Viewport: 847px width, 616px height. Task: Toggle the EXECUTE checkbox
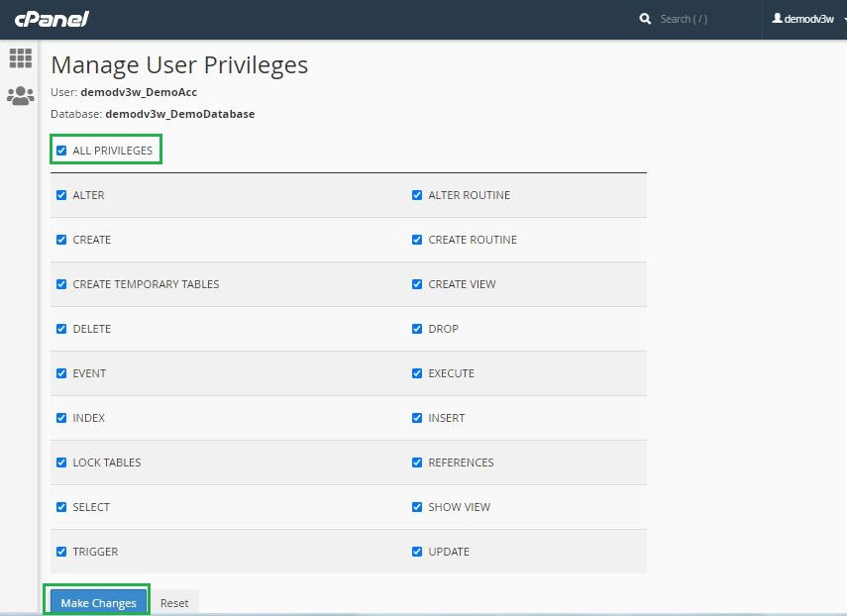417,373
